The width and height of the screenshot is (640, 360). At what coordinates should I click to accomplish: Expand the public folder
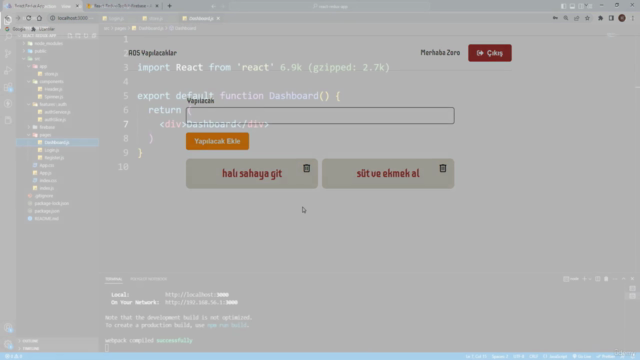40,51
